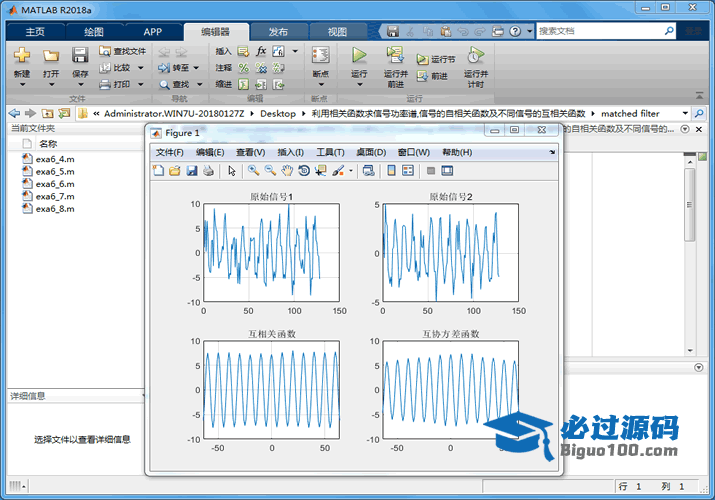The image size is (715, 500).
Task: Switch to the 视图 (View) tab
Action: (337, 31)
